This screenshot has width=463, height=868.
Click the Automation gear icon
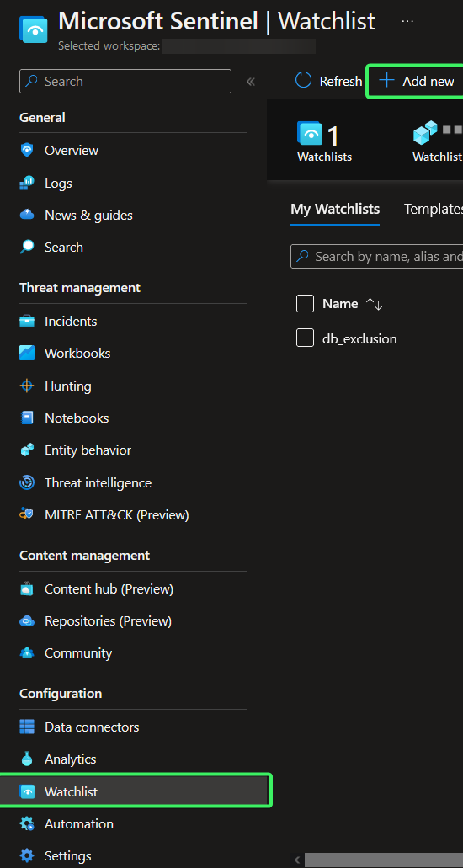[27, 823]
